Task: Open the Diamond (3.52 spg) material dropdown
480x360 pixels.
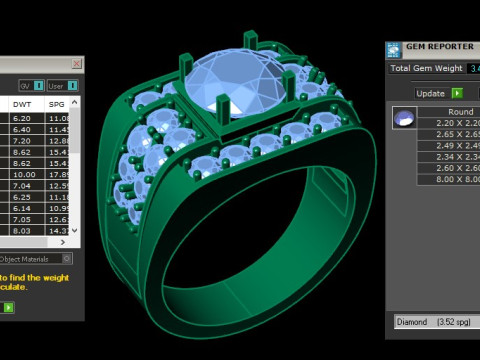Action: pos(437,322)
